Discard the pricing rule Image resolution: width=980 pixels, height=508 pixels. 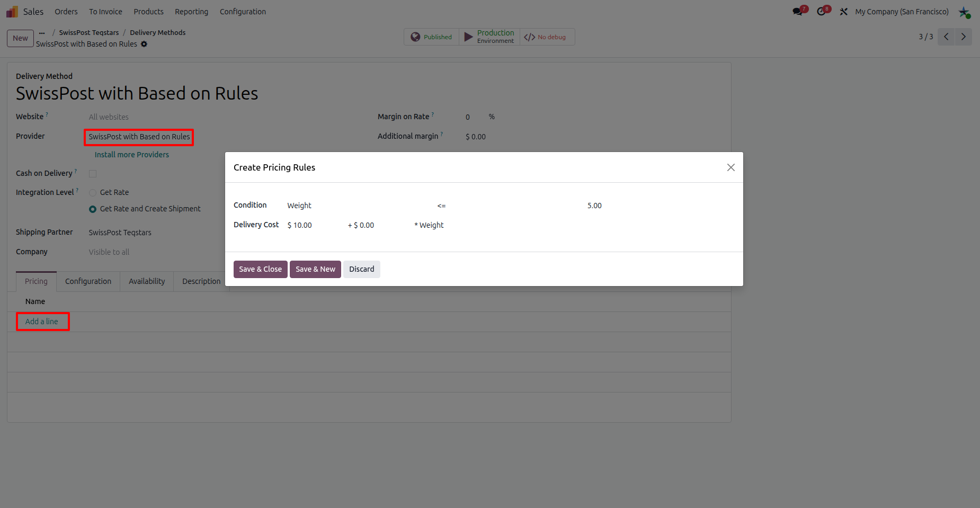pyautogui.click(x=362, y=269)
